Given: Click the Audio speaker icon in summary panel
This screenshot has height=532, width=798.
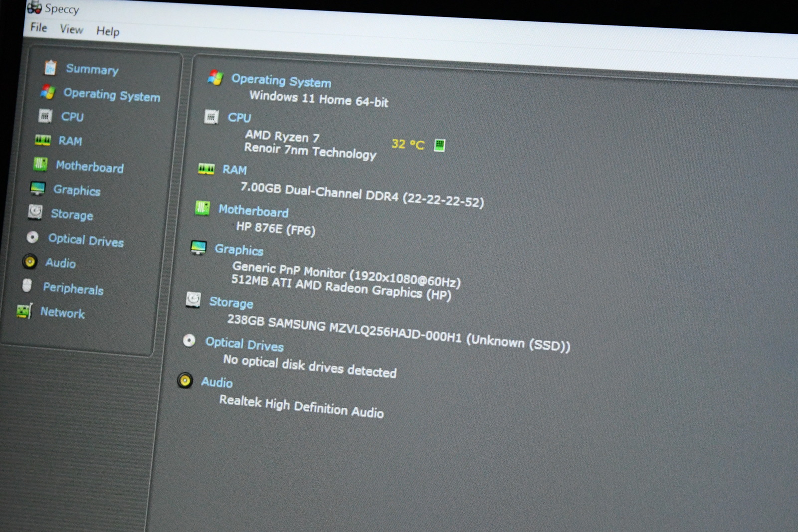Looking at the screenshot, I should click(185, 381).
